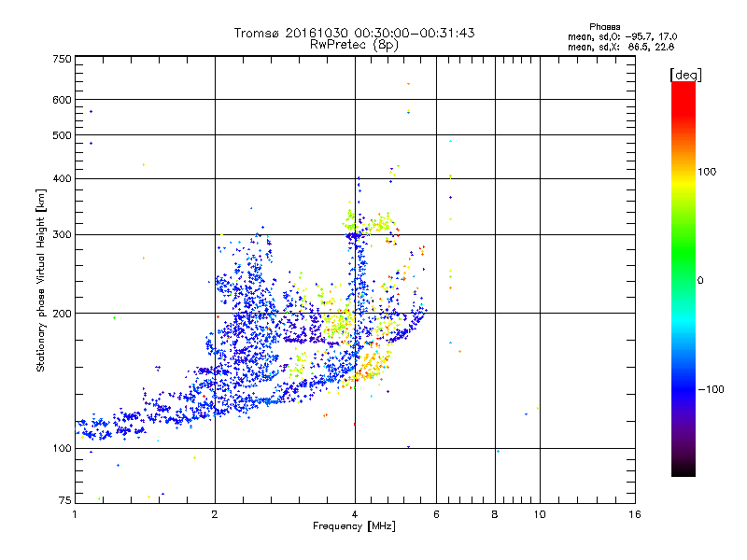
Task: Click the black bottom of the colorbar
Action: pyautogui.click(x=684, y=469)
